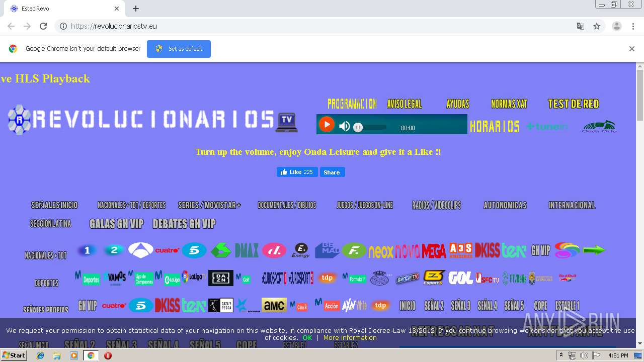Screen dimensions: 644x362
Task: Open Eurosport 1 logo
Action: (x=274, y=278)
